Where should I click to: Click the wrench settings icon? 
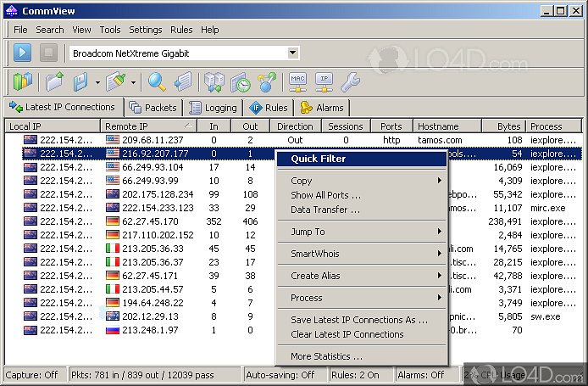(x=350, y=81)
